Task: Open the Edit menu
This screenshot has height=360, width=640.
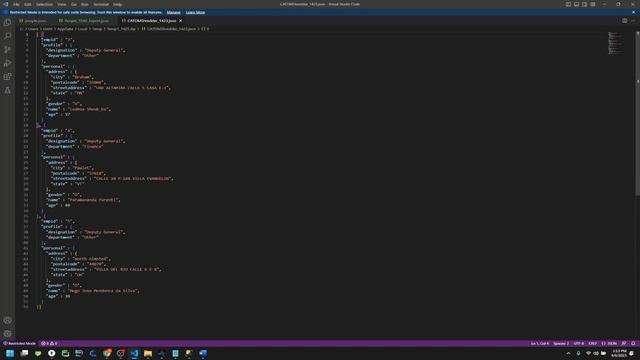Action: click(27, 4)
